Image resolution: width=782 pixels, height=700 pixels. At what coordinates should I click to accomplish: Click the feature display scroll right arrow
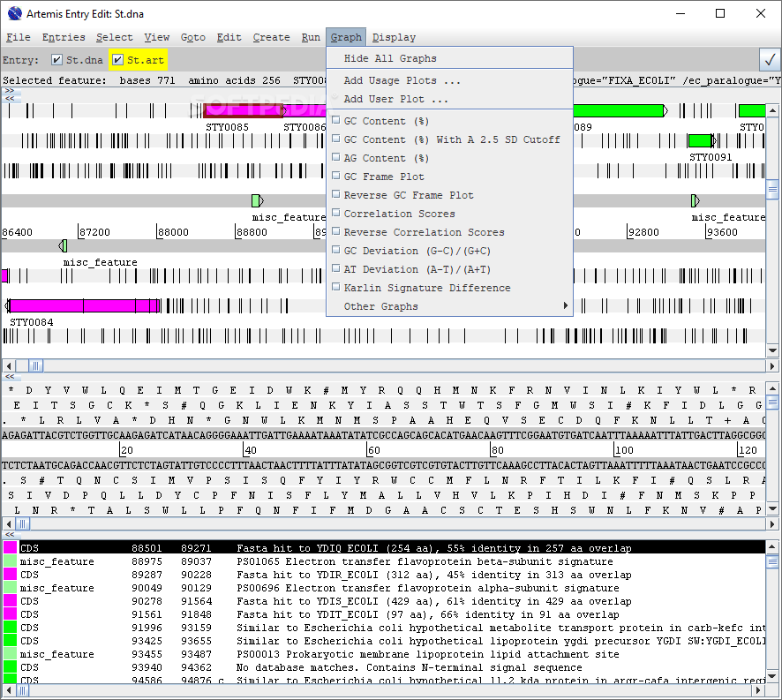772,366
